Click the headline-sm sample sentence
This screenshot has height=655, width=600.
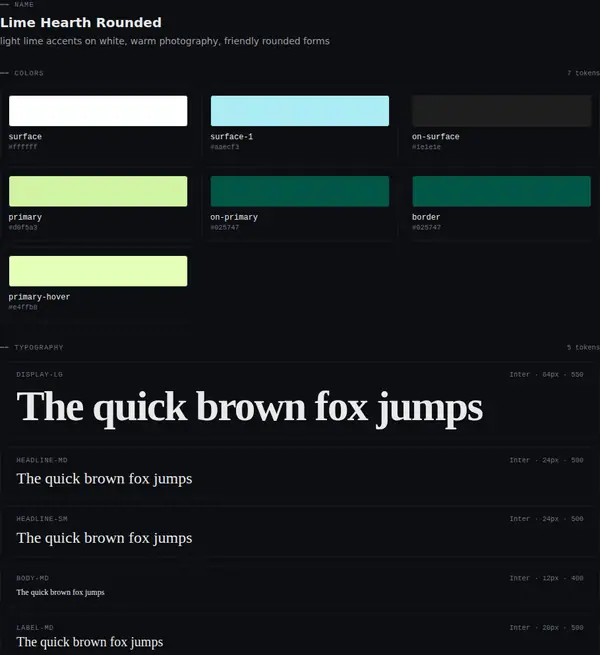coord(104,538)
